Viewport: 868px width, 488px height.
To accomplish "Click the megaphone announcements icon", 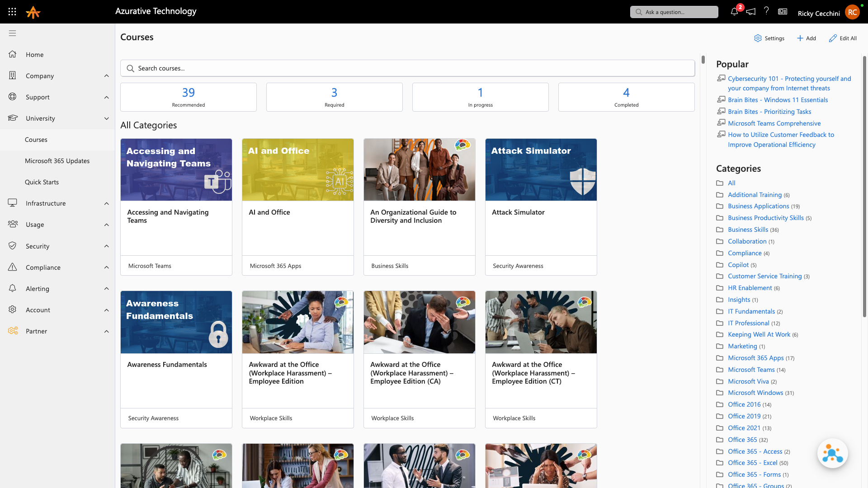I will click(x=751, y=12).
